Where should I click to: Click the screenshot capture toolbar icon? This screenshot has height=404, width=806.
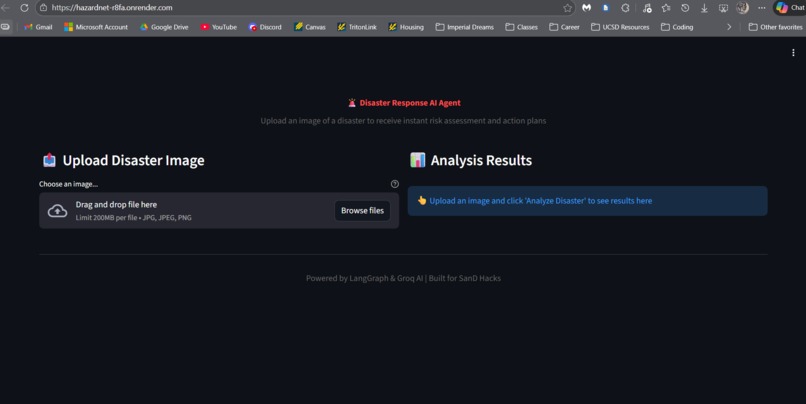pyautogui.click(x=723, y=8)
